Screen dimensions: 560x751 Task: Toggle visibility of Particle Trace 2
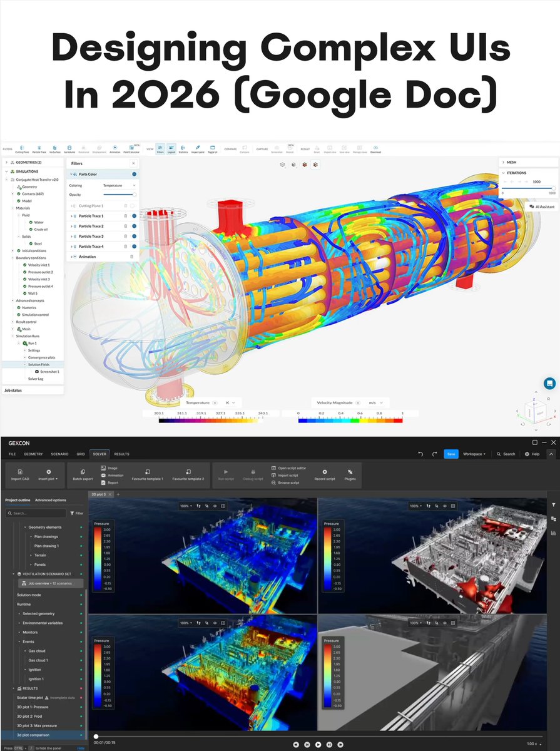[135, 226]
